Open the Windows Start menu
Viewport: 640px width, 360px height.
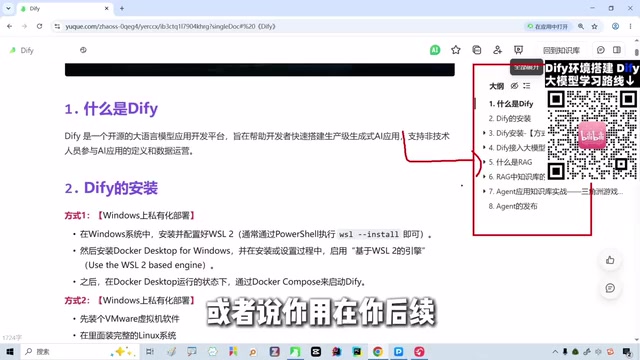click(x=10, y=351)
